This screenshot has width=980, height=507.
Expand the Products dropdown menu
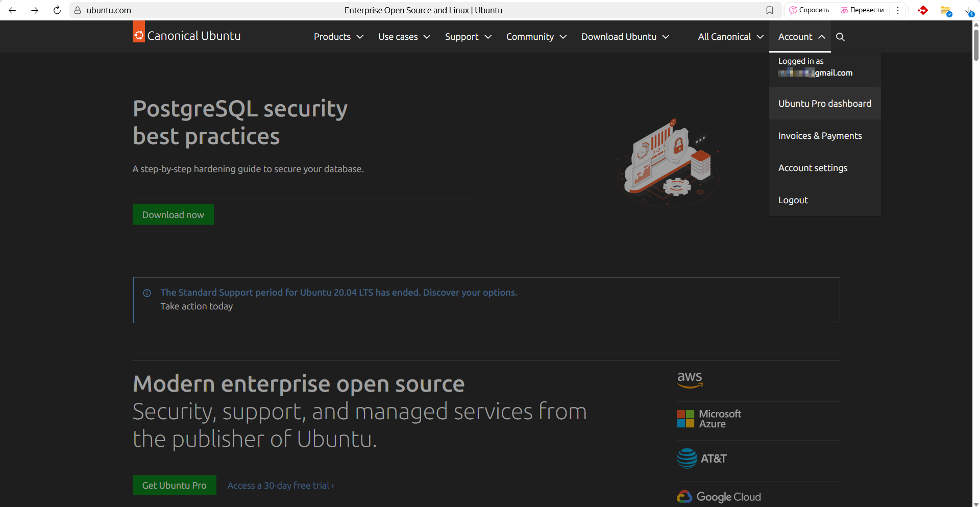(x=338, y=37)
